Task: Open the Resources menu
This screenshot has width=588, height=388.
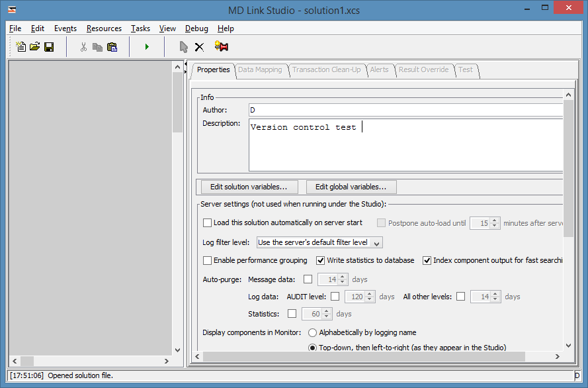Action: click(x=104, y=28)
